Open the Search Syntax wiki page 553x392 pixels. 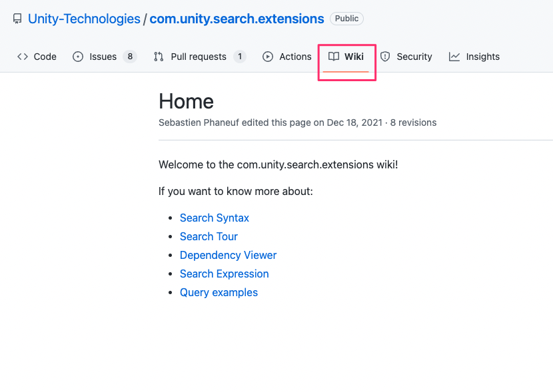coord(214,218)
